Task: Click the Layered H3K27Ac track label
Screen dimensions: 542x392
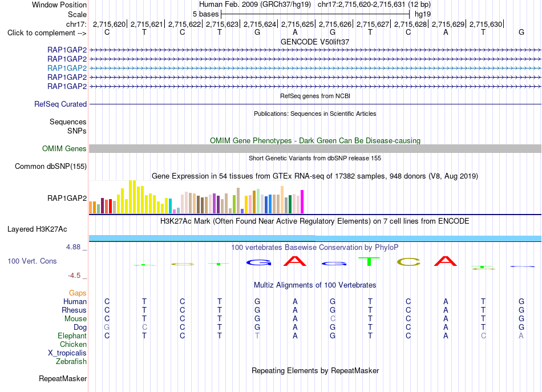Action: coord(37,229)
